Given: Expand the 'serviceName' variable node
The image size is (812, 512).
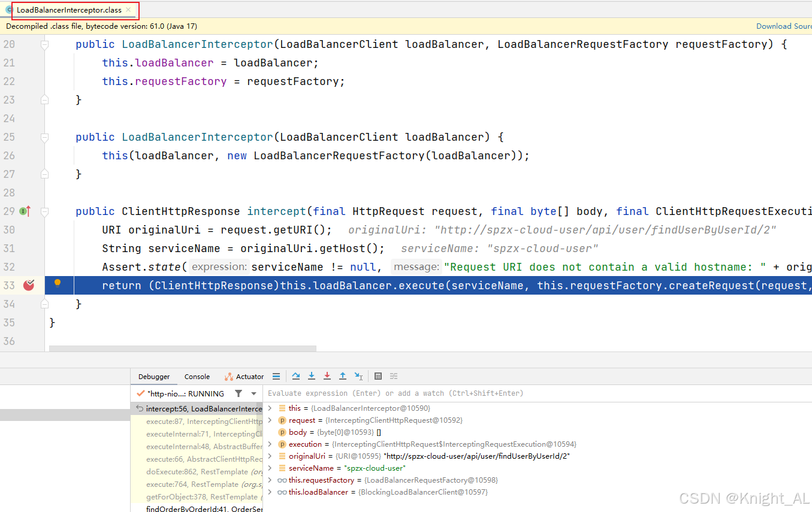Looking at the screenshot, I should pos(270,468).
